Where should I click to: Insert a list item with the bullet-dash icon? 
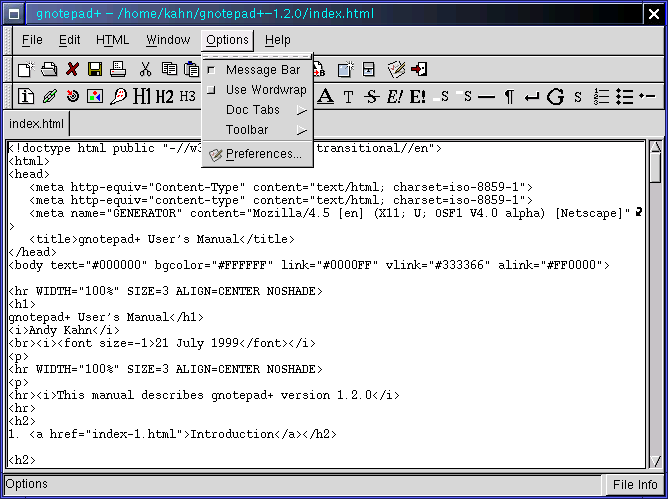click(x=647, y=97)
